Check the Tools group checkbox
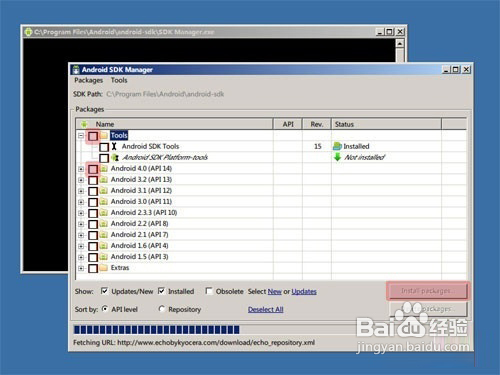Viewport: 500px width, 375px height. point(93,136)
